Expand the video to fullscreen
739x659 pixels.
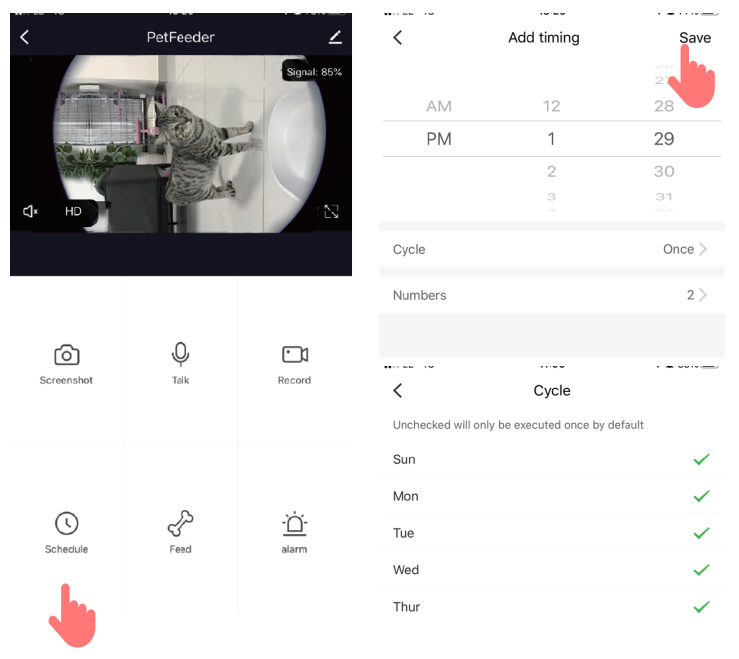pos(331,211)
